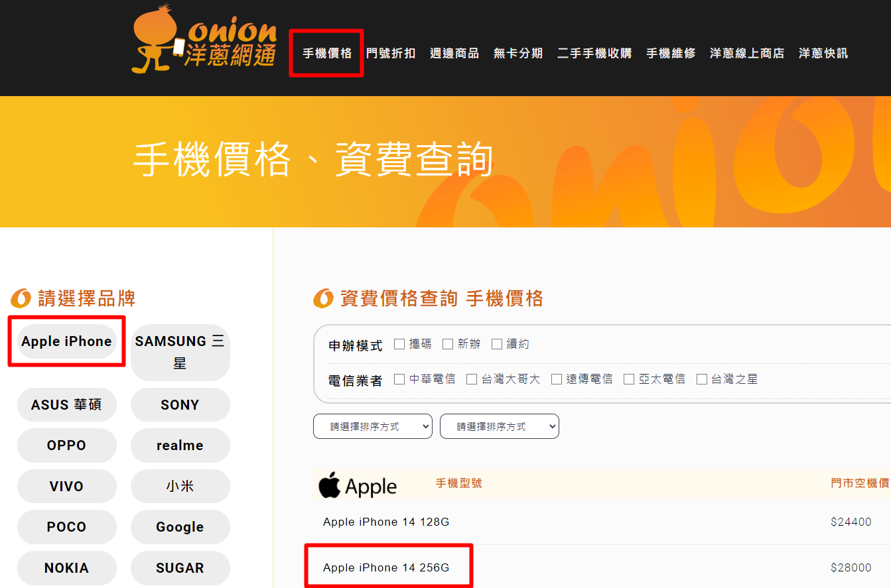Image resolution: width=891 pixels, height=588 pixels.
Task: Open 洋蔥快訊 navigation item
Action: pos(823,53)
